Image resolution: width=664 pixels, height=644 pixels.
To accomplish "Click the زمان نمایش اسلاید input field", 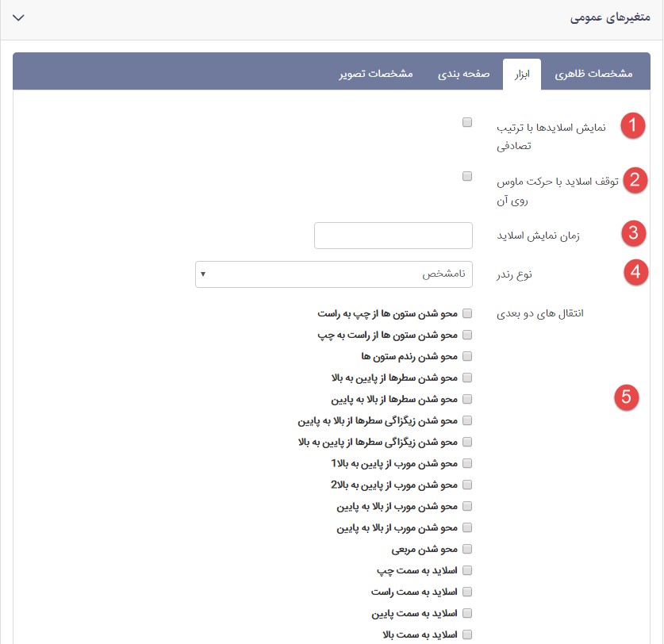I will click(x=393, y=236).
